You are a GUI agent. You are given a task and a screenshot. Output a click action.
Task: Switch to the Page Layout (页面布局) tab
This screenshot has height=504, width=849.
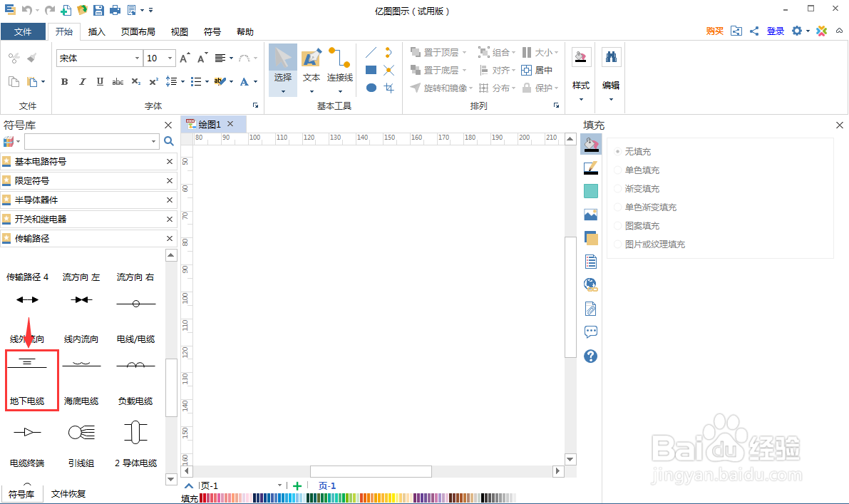[x=138, y=32]
